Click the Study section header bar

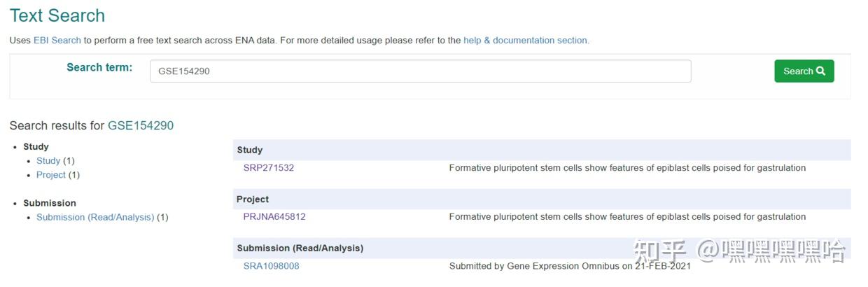[542, 150]
